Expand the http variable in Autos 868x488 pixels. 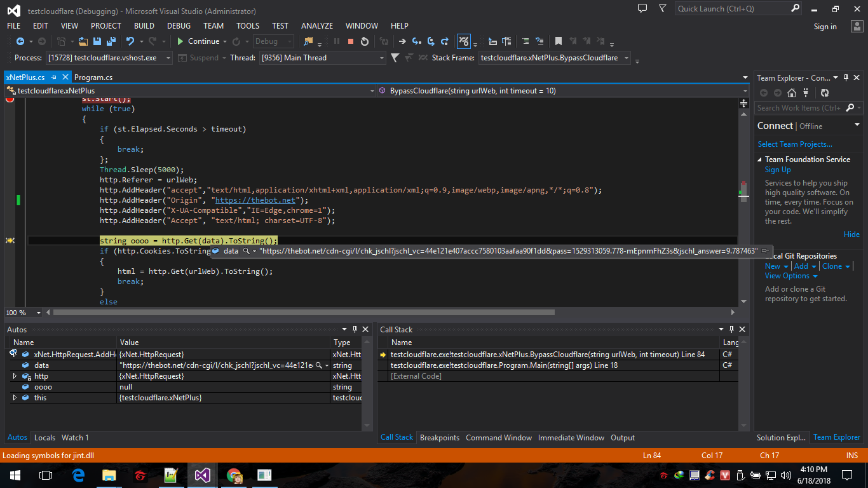[15, 376]
